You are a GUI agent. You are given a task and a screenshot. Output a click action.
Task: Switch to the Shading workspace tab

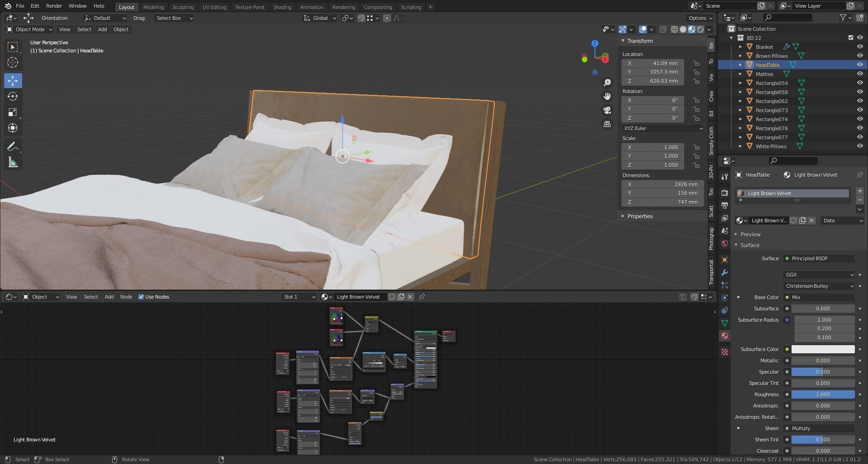tap(282, 7)
